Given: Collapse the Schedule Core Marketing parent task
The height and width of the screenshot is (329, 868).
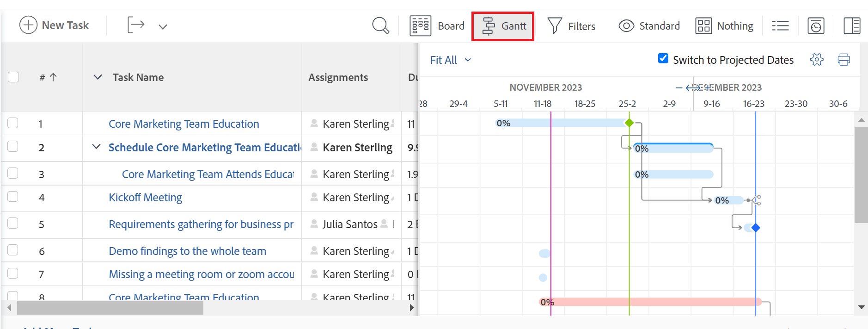Looking at the screenshot, I should tap(96, 147).
